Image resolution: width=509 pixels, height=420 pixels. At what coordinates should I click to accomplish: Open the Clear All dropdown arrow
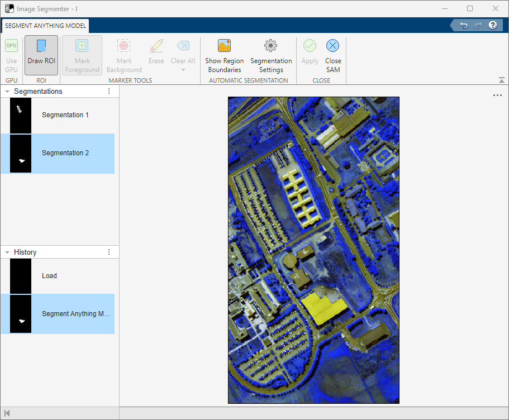(x=183, y=70)
